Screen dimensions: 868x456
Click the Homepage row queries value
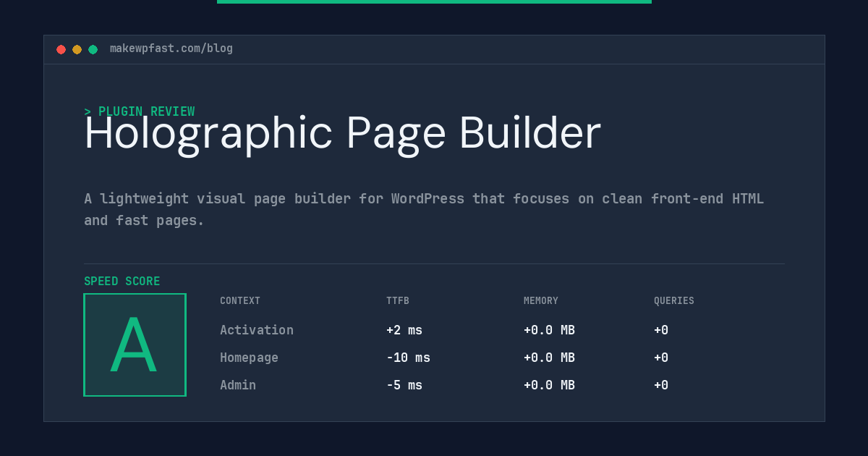tap(661, 358)
